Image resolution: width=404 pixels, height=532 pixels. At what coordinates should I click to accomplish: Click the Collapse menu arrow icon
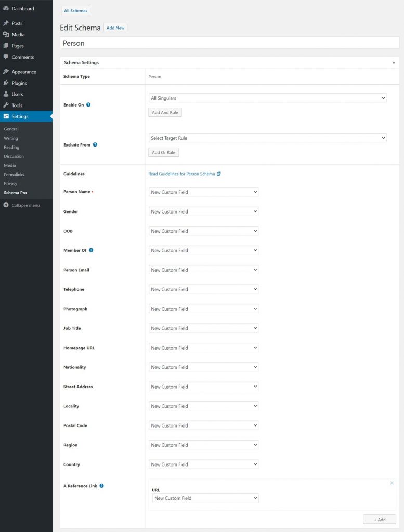pos(6,205)
